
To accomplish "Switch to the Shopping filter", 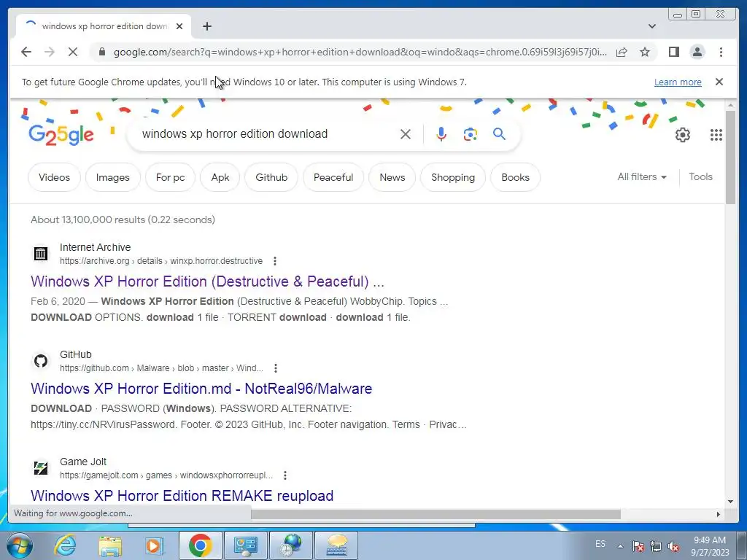I will click(x=452, y=177).
